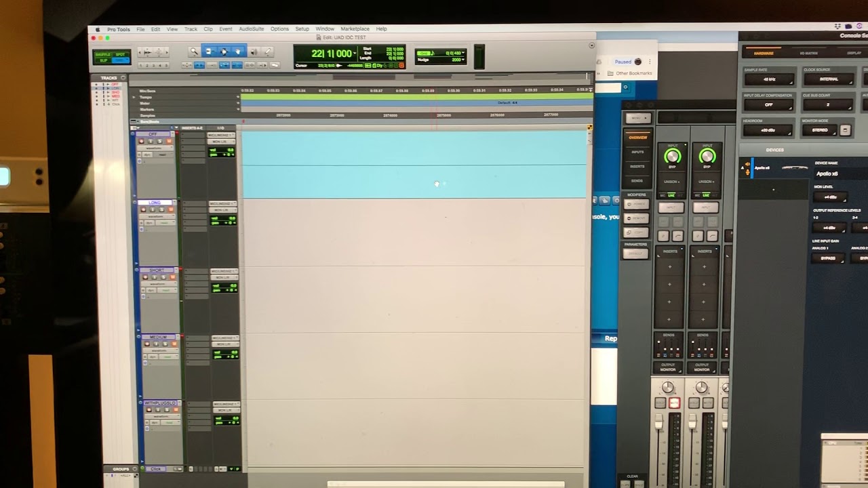Adjust first channel preamp gain knob
Screen dimensions: 868x488
click(673, 157)
